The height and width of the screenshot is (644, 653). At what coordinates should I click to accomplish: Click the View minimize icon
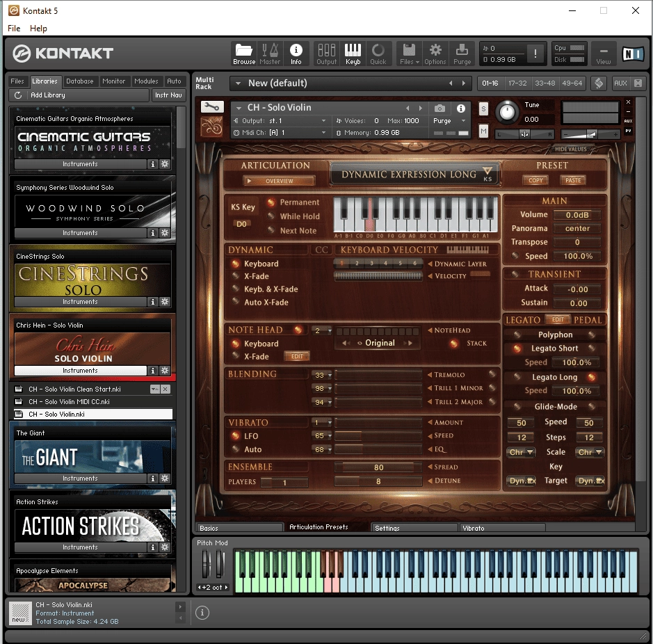click(604, 54)
